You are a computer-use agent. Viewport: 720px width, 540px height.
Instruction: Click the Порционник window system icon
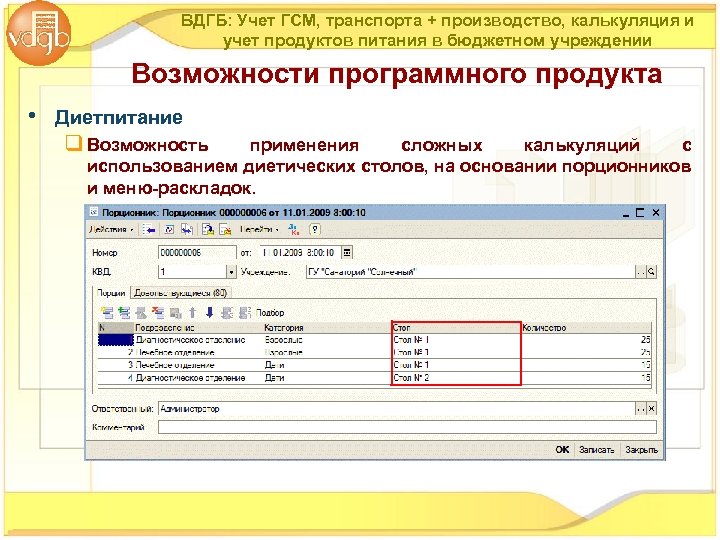(x=94, y=212)
